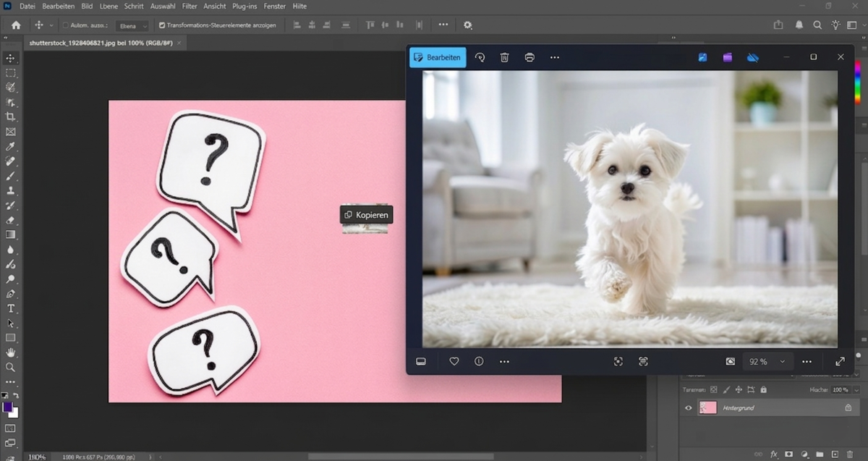
Task: Click the purple foreground color swatch
Action: [8, 407]
